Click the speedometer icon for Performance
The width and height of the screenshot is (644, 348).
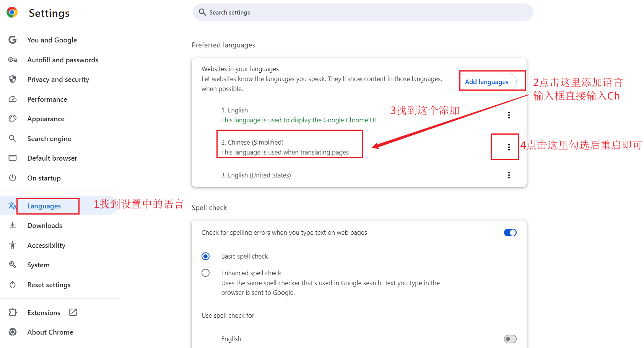(x=13, y=99)
